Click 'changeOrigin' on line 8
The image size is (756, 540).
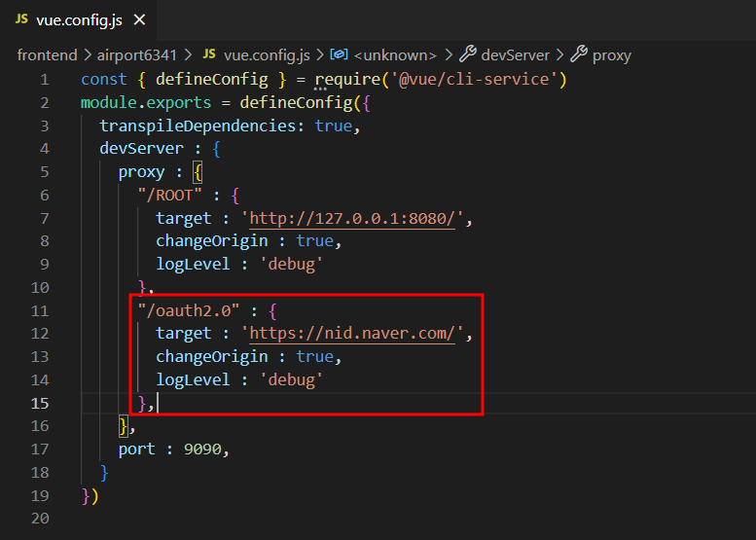click(x=212, y=241)
